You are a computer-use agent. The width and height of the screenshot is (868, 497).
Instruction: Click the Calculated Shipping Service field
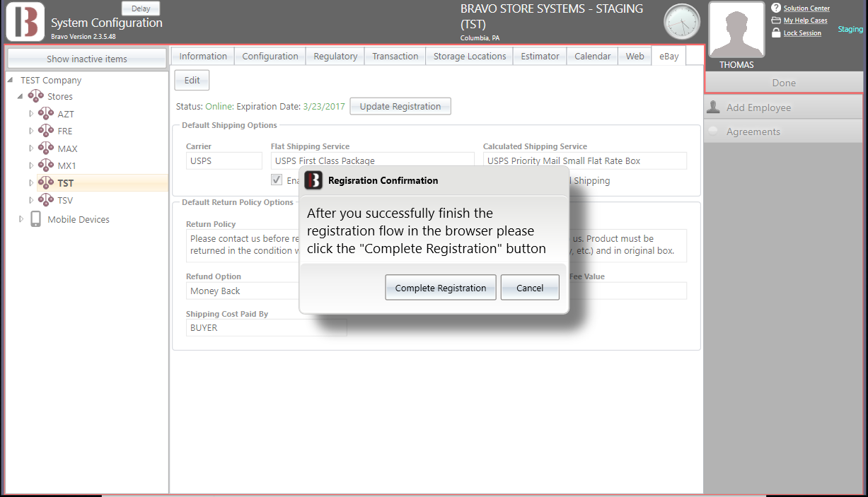coord(585,160)
